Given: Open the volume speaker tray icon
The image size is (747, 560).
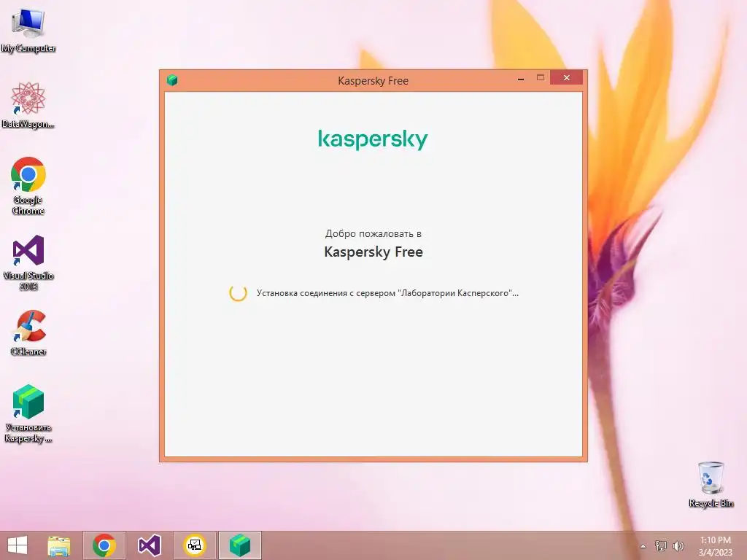Looking at the screenshot, I should pyautogui.click(x=678, y=545).
